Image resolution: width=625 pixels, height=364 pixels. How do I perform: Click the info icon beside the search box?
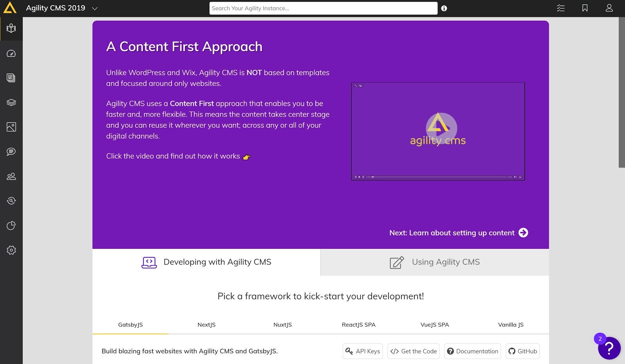tap(444, 8)
